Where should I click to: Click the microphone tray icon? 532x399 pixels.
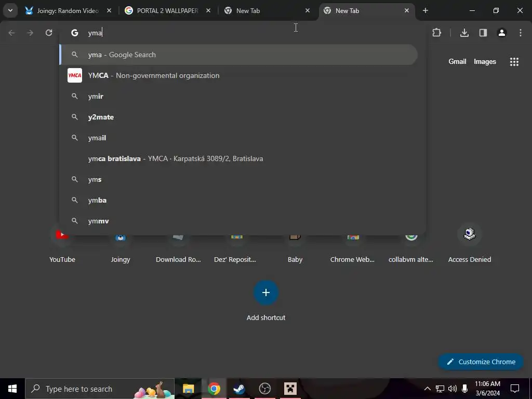[465, 389]
